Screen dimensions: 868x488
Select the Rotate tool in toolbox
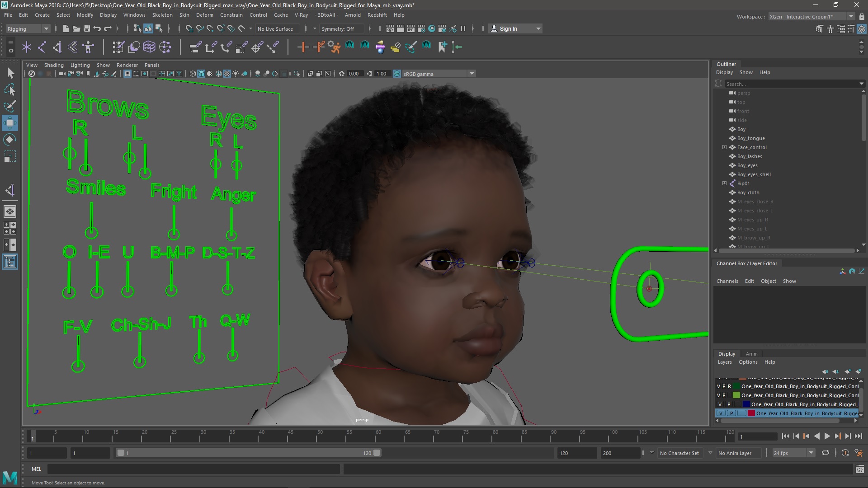coord(10,140)
